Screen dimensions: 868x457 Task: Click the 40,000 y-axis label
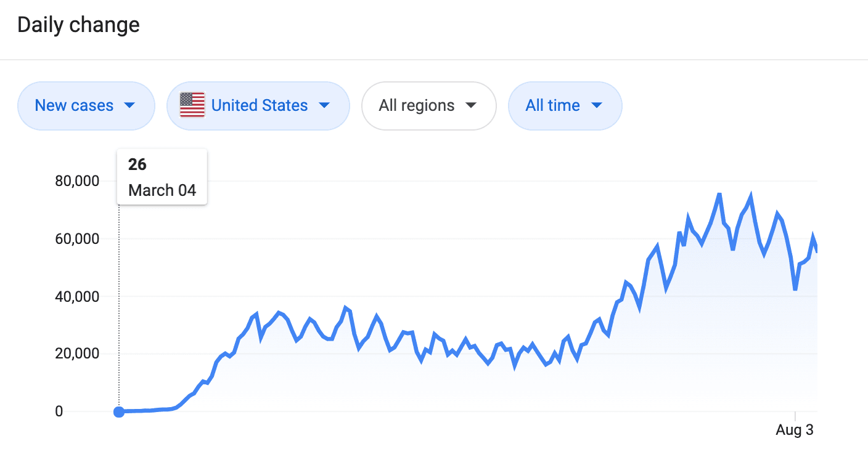pyautogui.click(x=76, y=296)
